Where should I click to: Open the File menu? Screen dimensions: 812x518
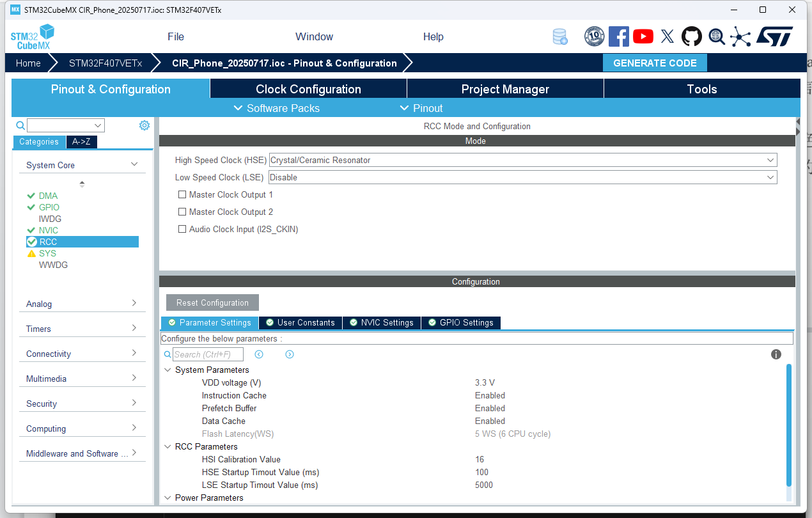tap(176, 36)
